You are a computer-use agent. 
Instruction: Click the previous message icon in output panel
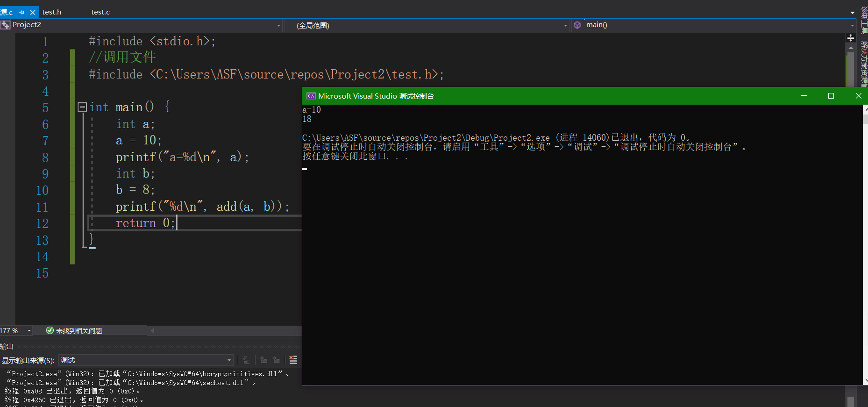(x=263, y=360)
